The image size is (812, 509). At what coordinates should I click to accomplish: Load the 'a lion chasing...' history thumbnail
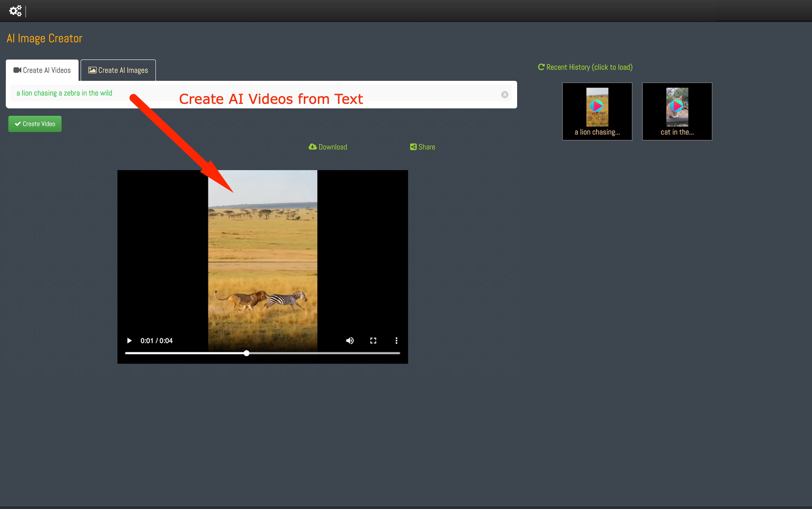597,111
